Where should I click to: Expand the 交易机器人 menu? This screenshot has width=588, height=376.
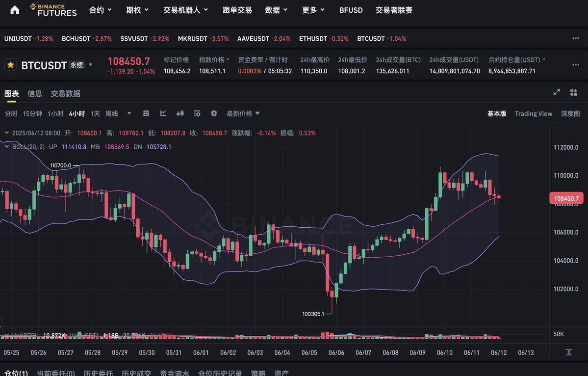point(185,10)
